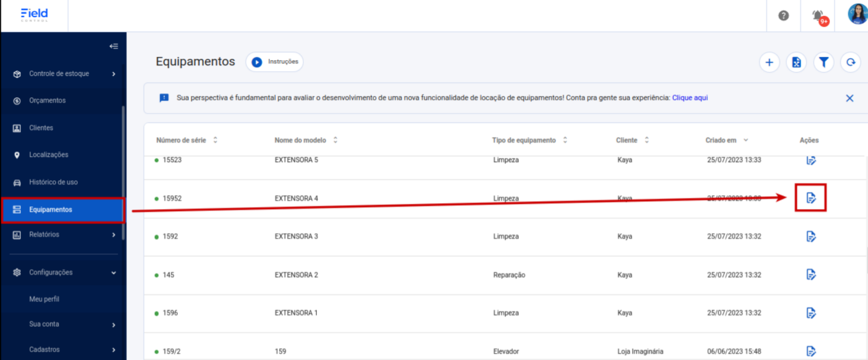This screenshot has width=868, height=360.
Task: Collapse the sidebar with the arrow icon
Action: [x=113, y=46]
